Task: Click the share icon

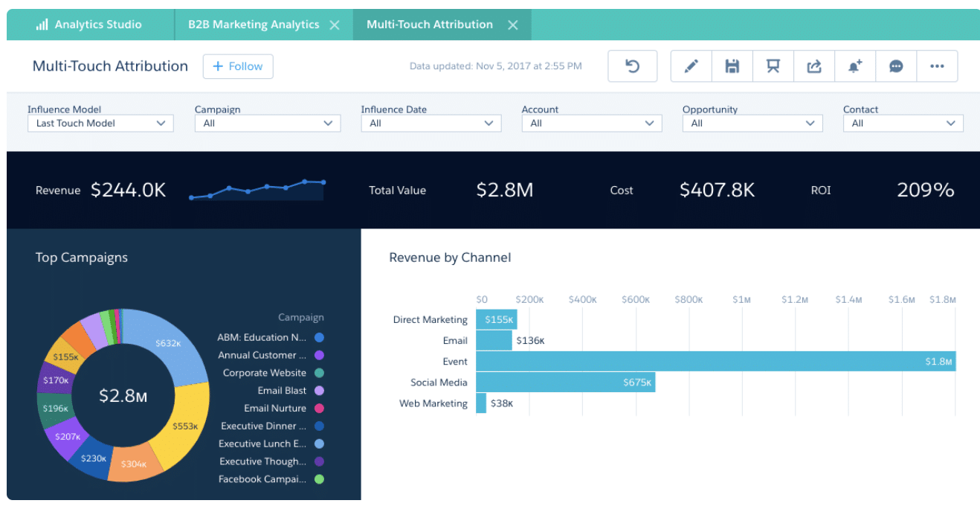Action: tap(813, 65)
